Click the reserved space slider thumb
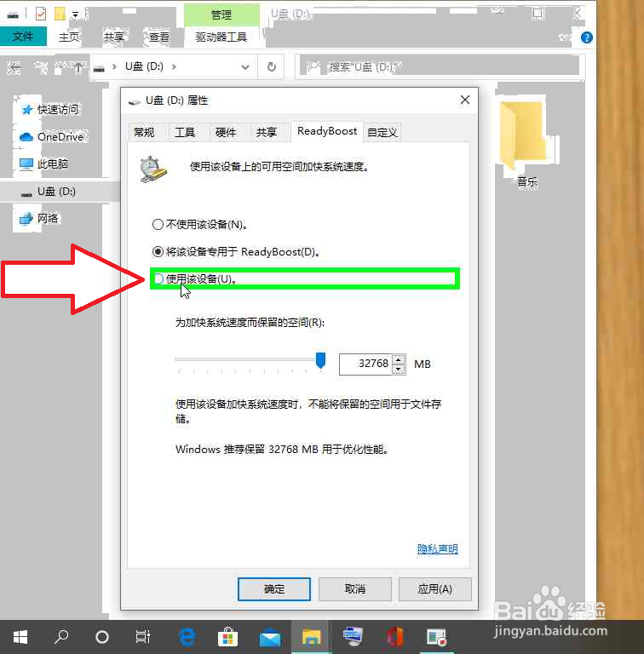 pos(321,360)
